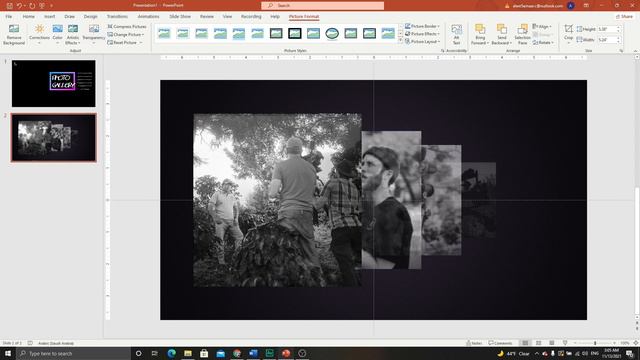Image resolution: width=640 pixels, height=360 pixels.
Task: Expand the Reset Picture dropdown arrow
Action: click(x=141, y=42)
